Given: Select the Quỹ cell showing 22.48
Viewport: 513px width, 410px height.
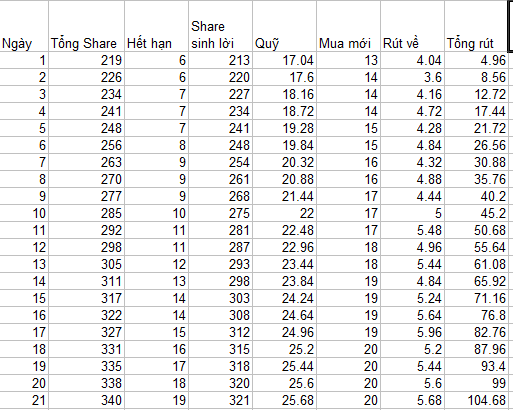Looking at the screenshot, I should [284, 230].
